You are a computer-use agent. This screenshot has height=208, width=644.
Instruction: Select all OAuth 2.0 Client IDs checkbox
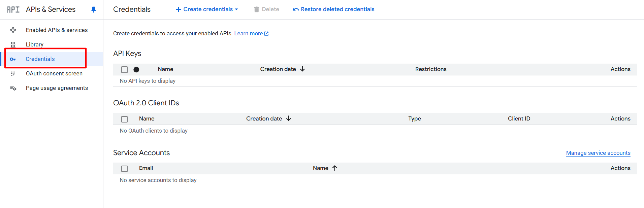coord(125,119)
